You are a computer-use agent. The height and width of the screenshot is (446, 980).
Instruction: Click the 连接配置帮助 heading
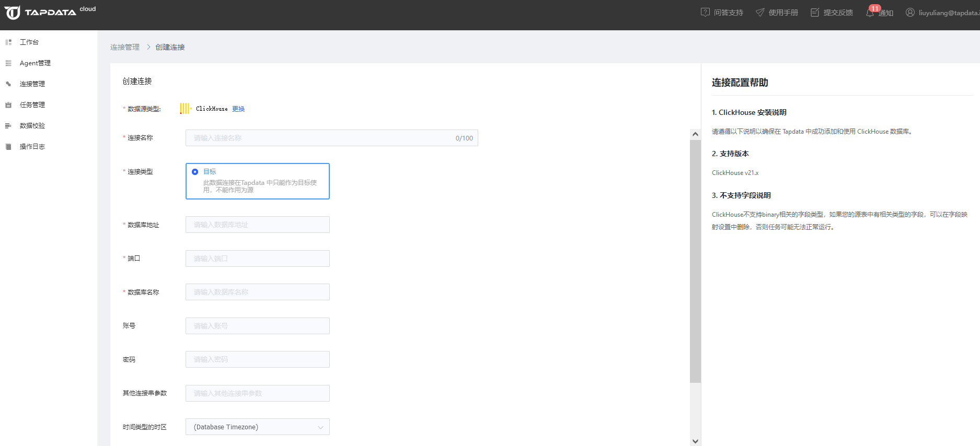(x=740, y=83)
